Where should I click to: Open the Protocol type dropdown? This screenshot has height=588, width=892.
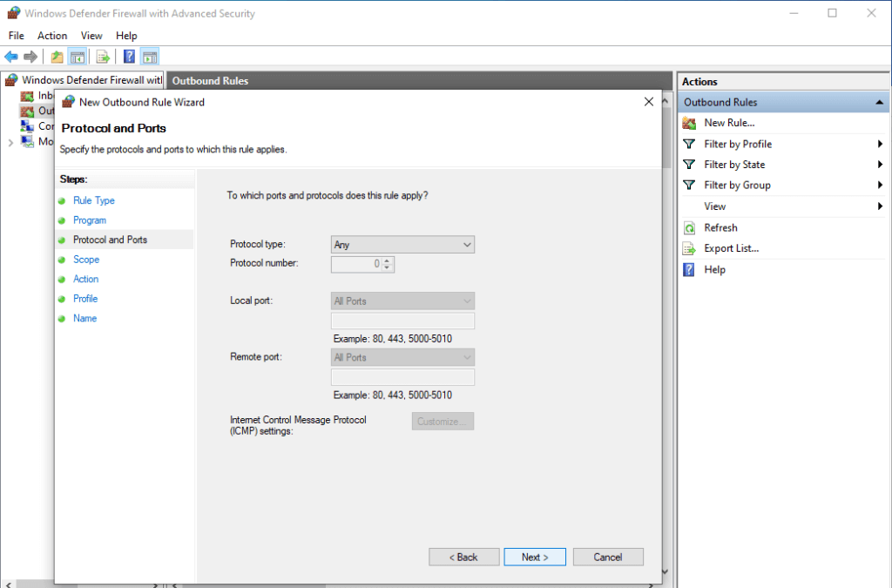(x=402, y=245)
